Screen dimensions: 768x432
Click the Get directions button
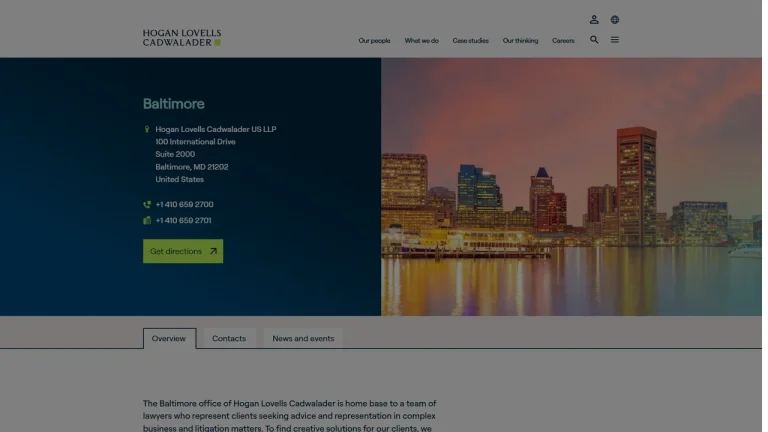(183, 251)
